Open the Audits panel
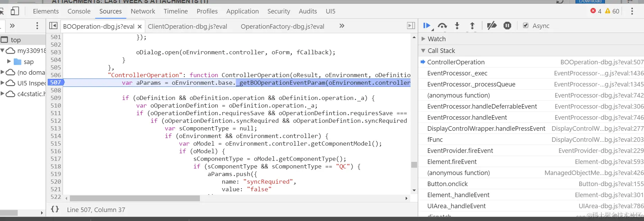The height and width of the screenshot is (221, 644). click(x=308, y=11)
